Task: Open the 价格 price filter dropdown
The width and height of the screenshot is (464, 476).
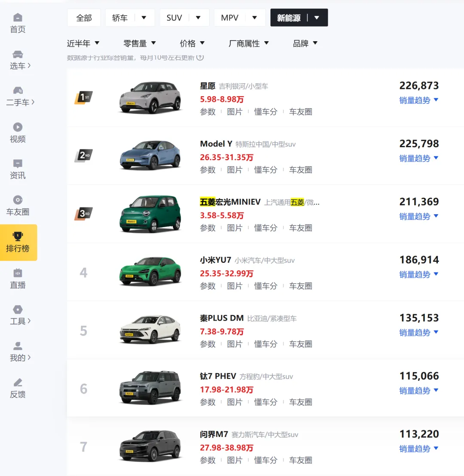Action: [192, 43]
